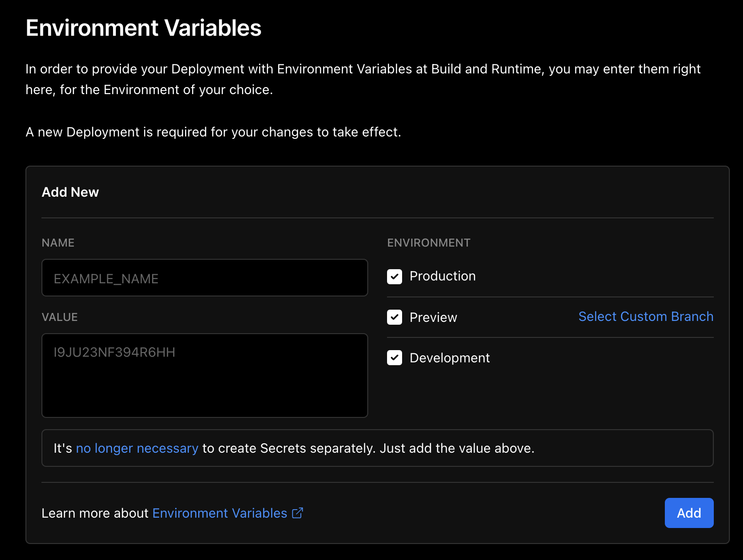
Task: Click the 'Add New' section heading
Action: pos(70,192)
